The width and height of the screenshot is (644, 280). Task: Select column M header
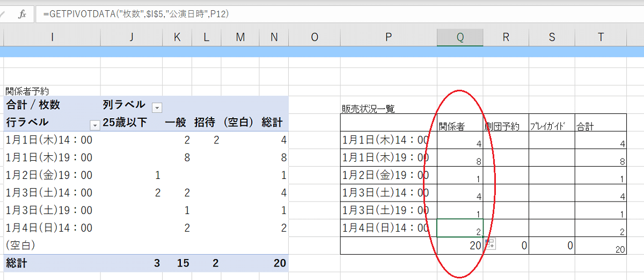pos(240,37)
